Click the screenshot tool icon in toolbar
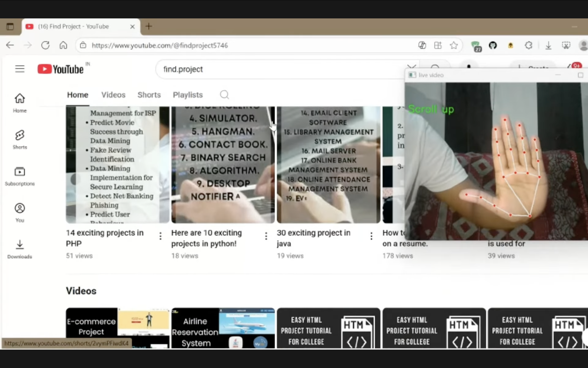This screenshot has width=588, height=368. click(x=566, y=45)
